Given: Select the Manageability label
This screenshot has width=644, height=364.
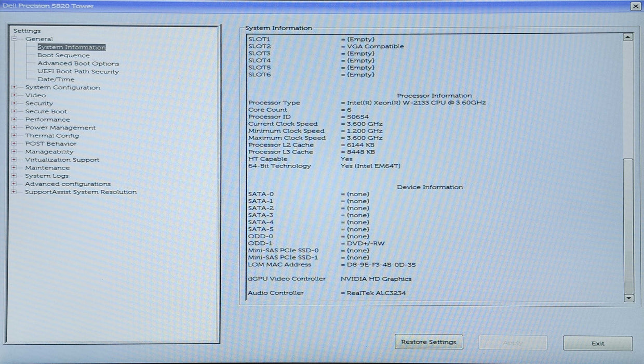Looking at the screenshot, I should coord(49,152).
